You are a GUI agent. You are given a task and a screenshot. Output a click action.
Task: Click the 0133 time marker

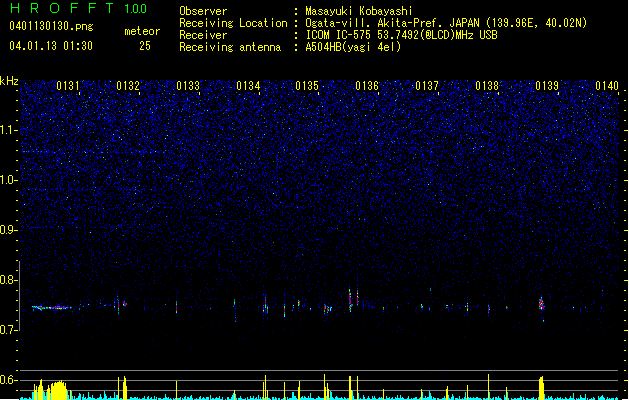[x=188, y=86]
